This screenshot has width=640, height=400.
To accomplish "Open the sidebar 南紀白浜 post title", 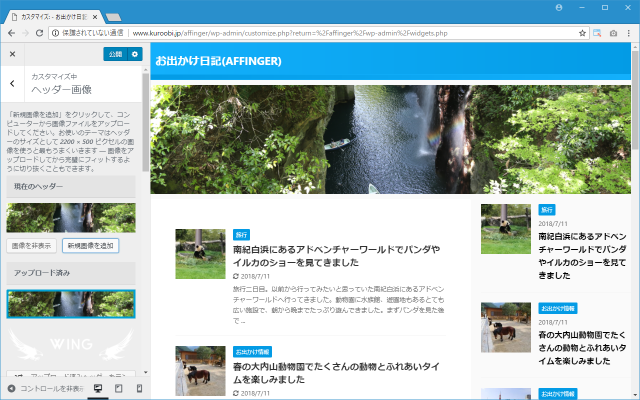I will click(x=582, y=256).
